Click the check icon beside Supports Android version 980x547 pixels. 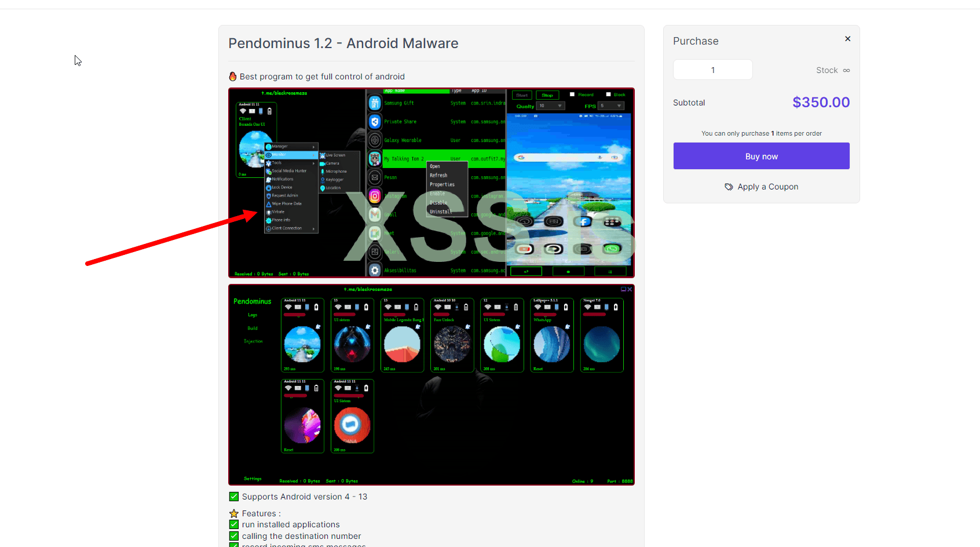[234, 497]
